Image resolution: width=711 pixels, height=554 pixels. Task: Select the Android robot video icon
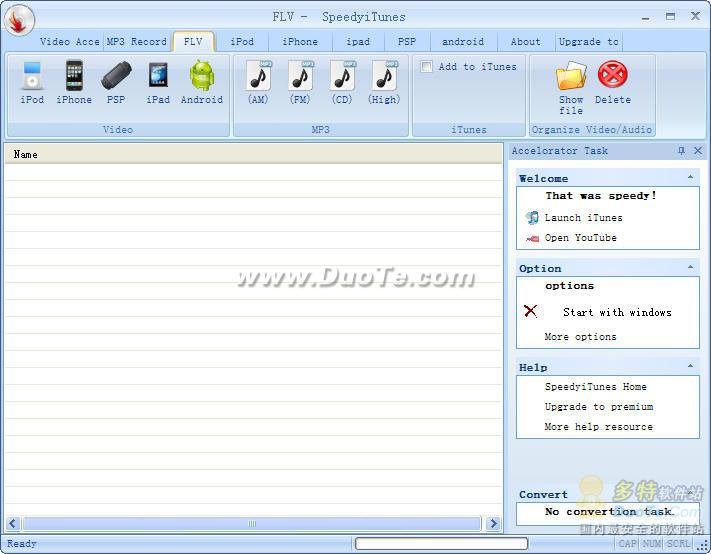201,78
